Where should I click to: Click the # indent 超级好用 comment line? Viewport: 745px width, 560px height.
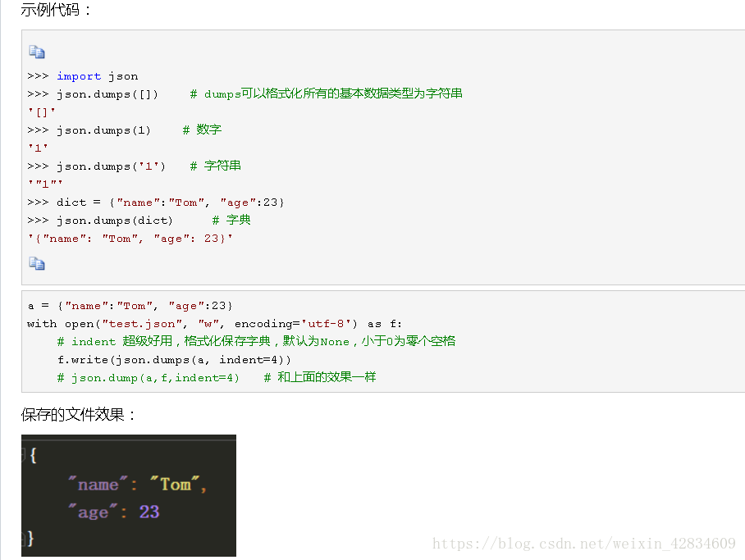pyautogui.click(x=256, y=341)
